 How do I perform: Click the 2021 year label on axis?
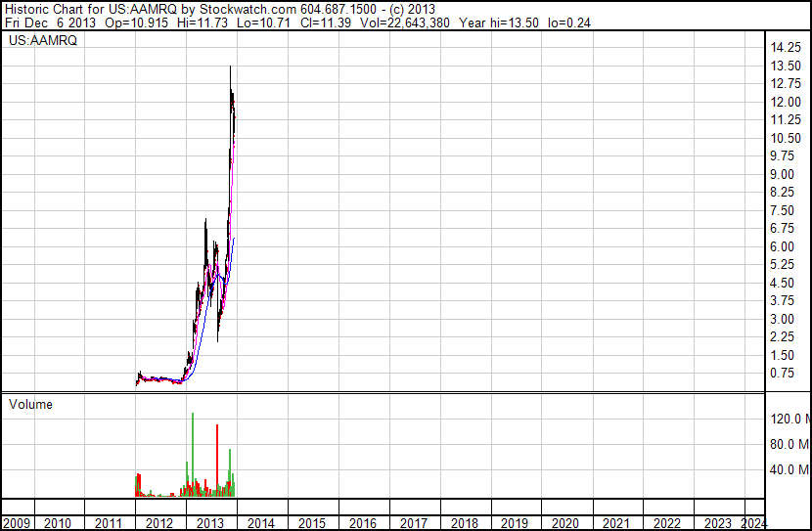(x=616, y=523)
